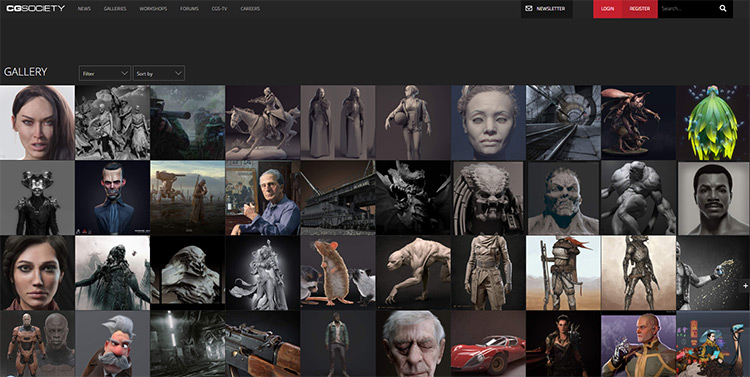The image size is (750, 377).
Task: Open the rifle with wooden stock thumbnail
Action: point(263,344)
